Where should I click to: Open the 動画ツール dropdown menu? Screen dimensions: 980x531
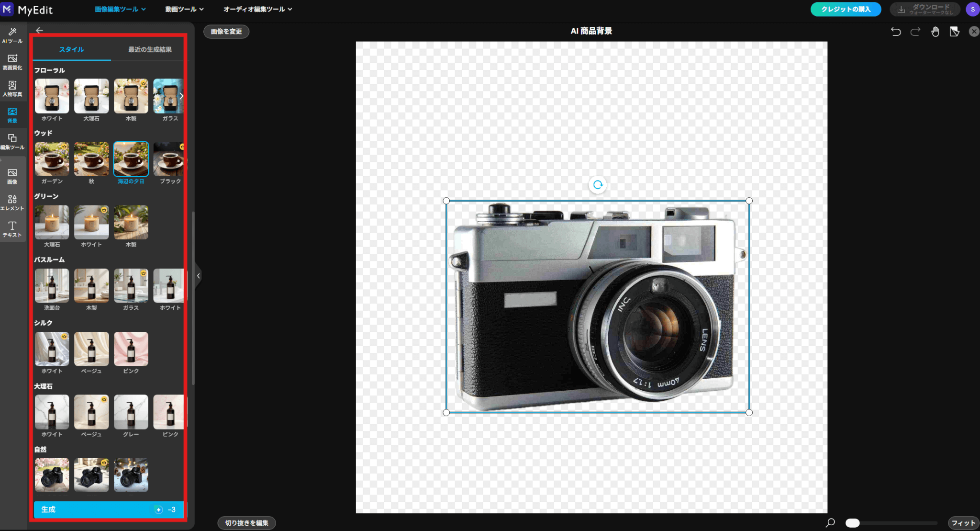point(184,9)
